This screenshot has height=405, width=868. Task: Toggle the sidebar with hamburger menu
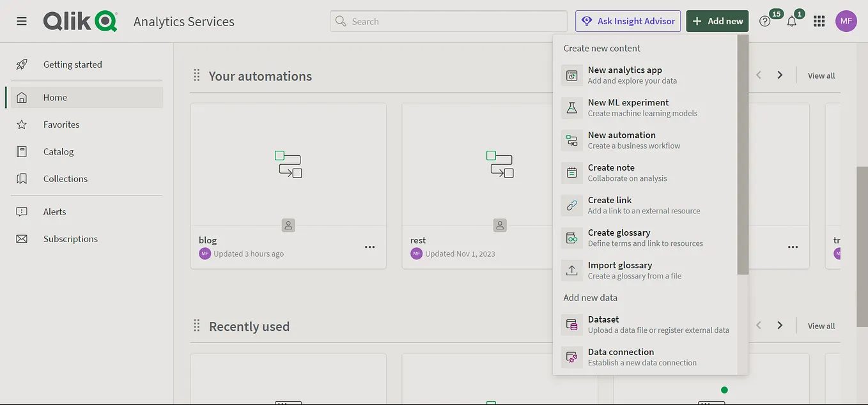21,20
